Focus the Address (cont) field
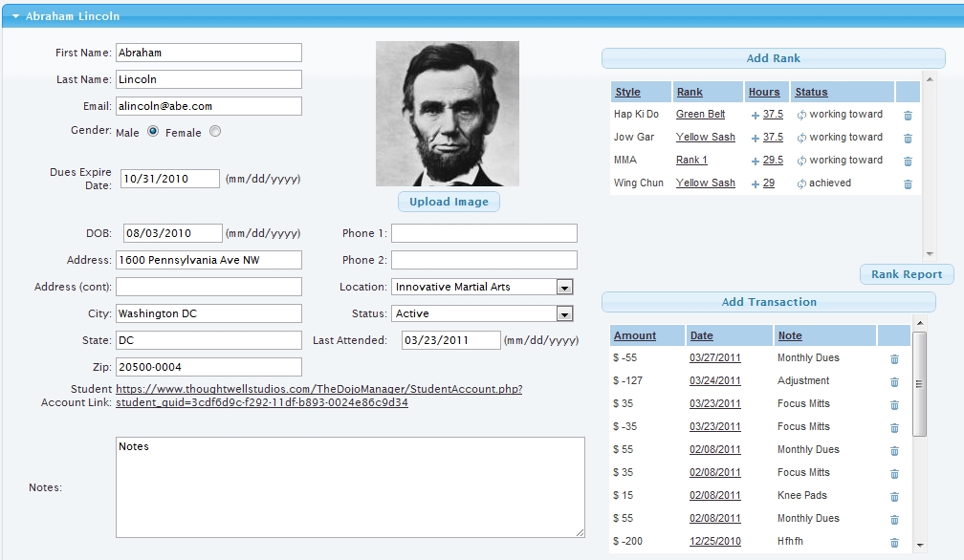964x560 pixels. (x=209, y=287)
